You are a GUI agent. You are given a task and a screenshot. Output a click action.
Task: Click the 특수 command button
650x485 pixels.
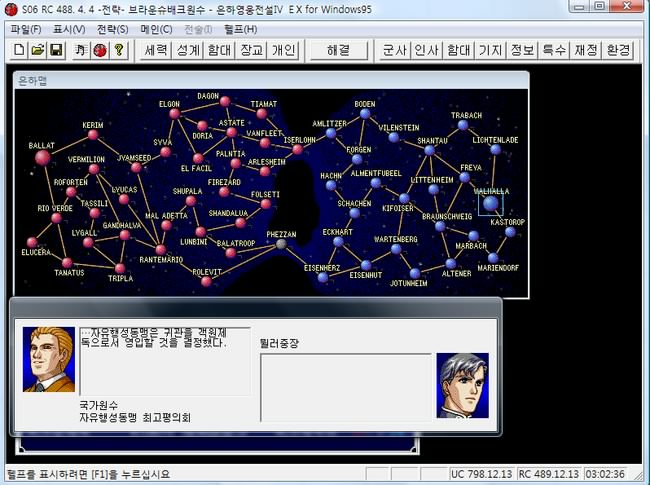(x=554, y=51)
